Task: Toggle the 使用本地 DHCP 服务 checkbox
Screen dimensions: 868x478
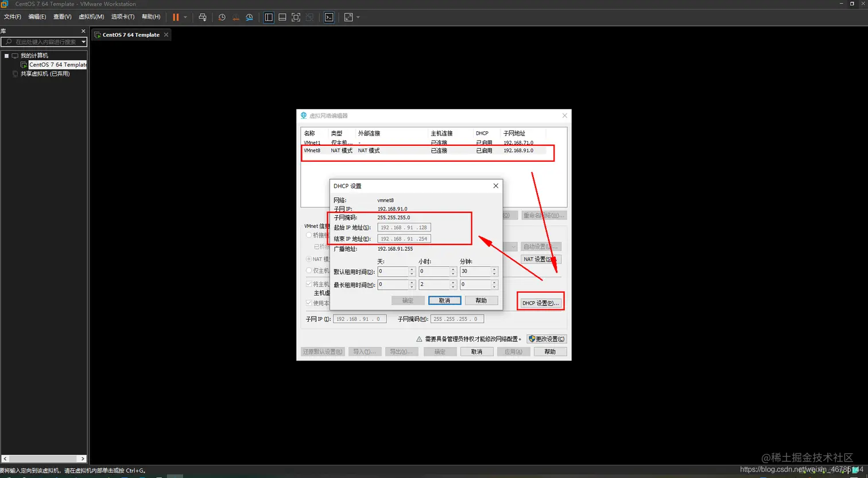Action: click(x=309, y=303)
